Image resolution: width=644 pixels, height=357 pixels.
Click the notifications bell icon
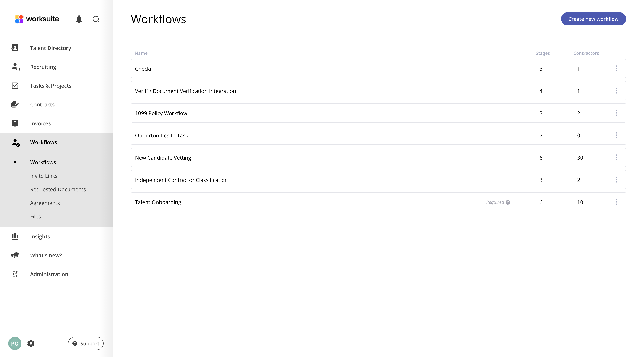coord(79,19)
